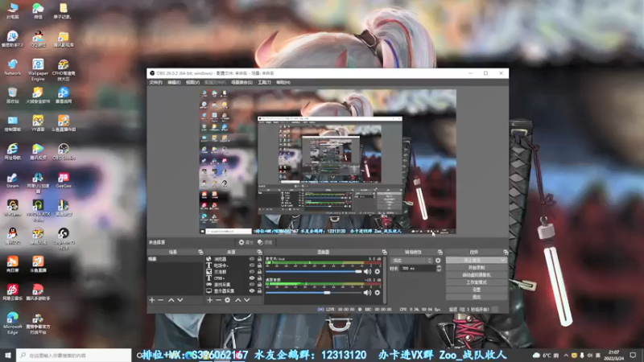The image size is (644, 362).
Task: Move the scene down with the Scenes panel down arrow
Action: 180,300
